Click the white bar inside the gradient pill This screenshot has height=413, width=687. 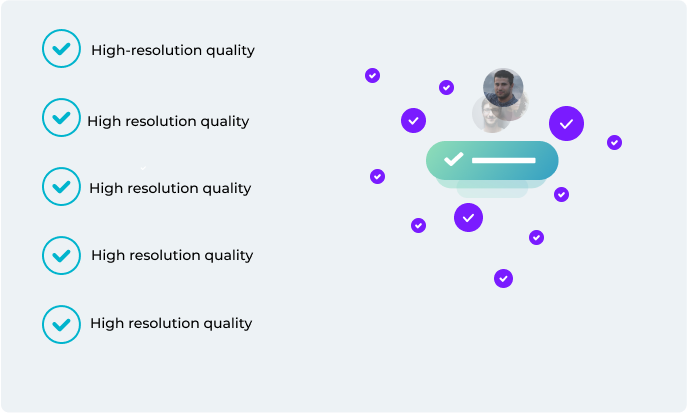pyautogui.click(x=503, y=160)
